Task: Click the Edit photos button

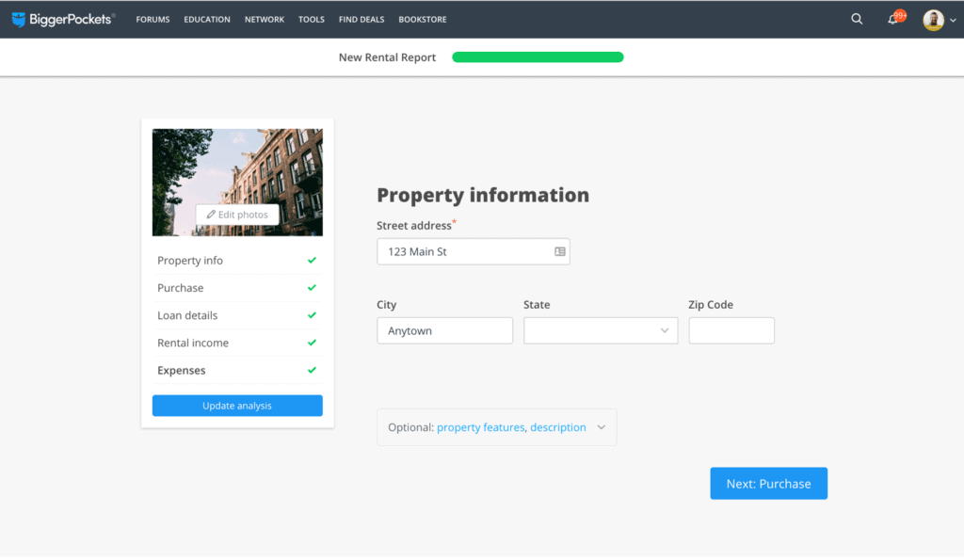Action: point(237,215)
